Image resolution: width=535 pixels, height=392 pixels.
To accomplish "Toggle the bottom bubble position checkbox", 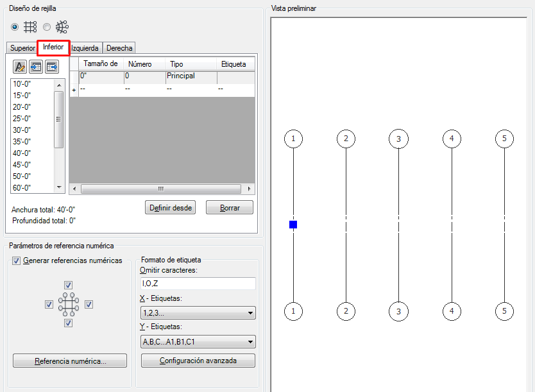I will pos(68,323).
